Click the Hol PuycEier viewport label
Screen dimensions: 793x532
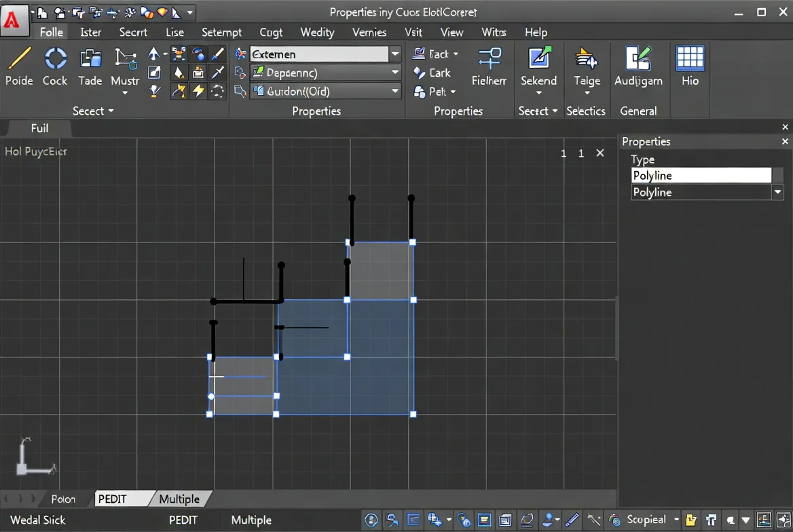pos(35,151)
